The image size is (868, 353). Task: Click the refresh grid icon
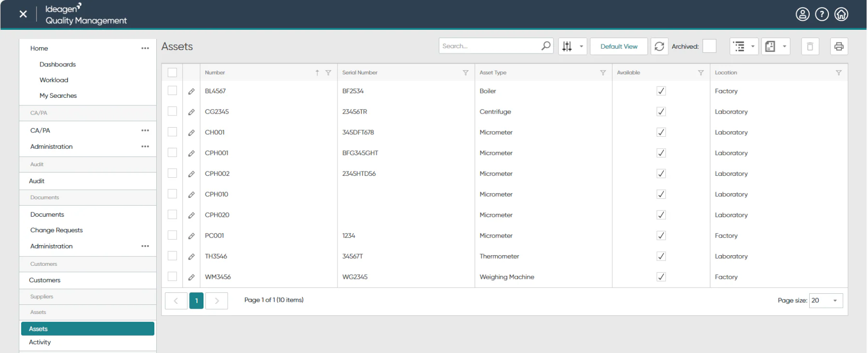pyautogui.click(x=659, y=46)
